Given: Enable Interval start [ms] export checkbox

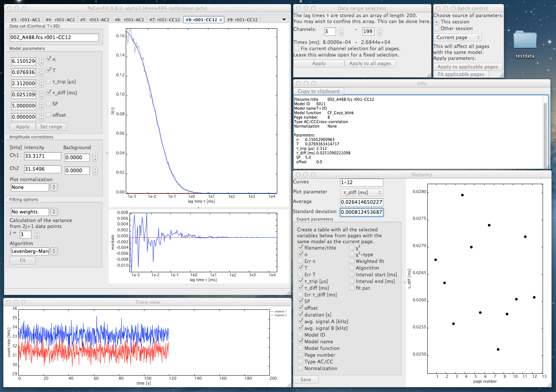Looking at the screenshot, I should [352, 274].
